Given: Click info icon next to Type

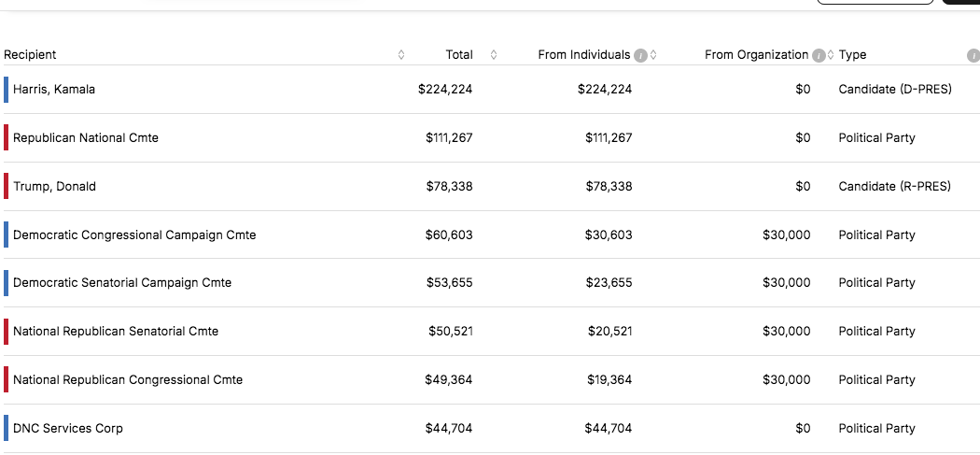Looking at the screenshot, I should point(973,55).
